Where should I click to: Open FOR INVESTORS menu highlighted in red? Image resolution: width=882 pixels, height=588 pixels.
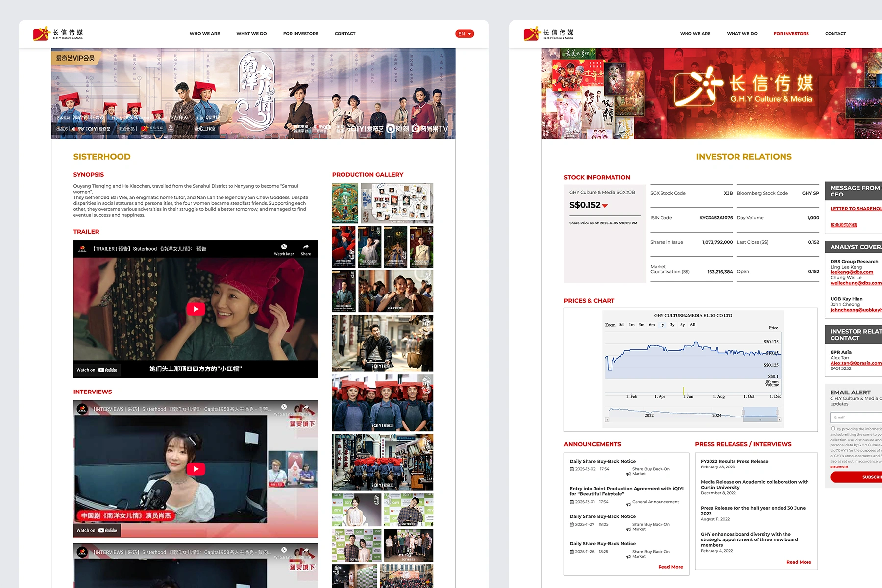pos(791,34)
